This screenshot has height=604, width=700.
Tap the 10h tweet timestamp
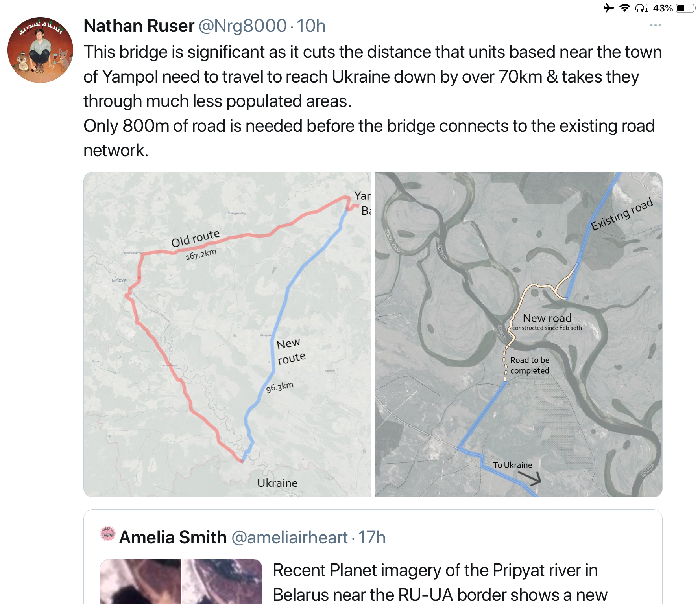[311, 26]
